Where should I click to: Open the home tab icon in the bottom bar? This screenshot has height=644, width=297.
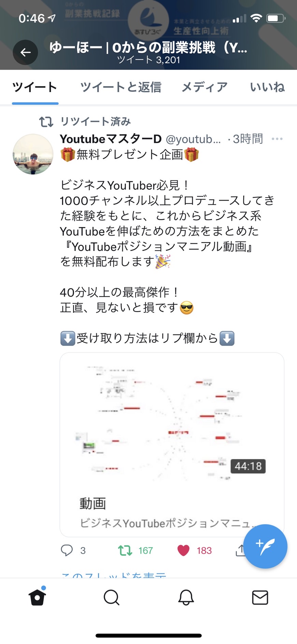(x=37, y=597)
